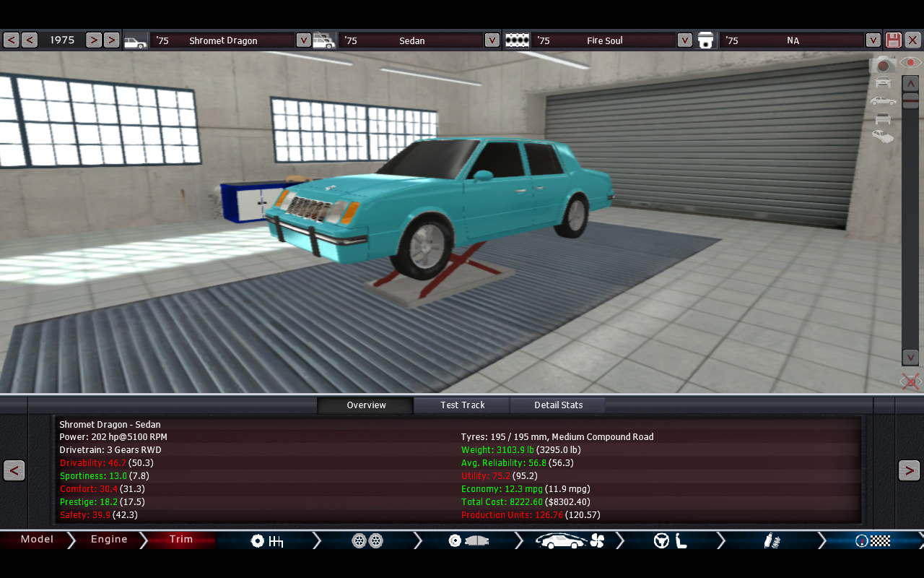Switch to front view car icon
The width and height of the screenshot is (924, 578).
[x=882, y=82]
